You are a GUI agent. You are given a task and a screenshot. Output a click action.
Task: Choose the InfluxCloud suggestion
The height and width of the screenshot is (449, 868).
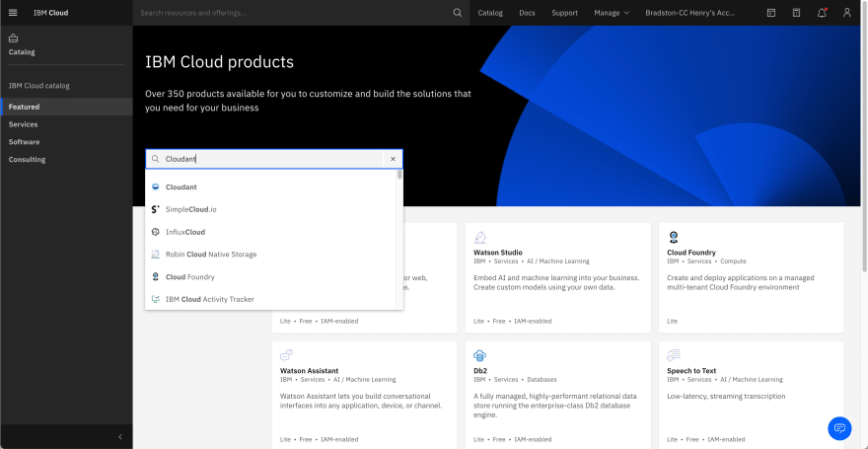pos(270,232)
